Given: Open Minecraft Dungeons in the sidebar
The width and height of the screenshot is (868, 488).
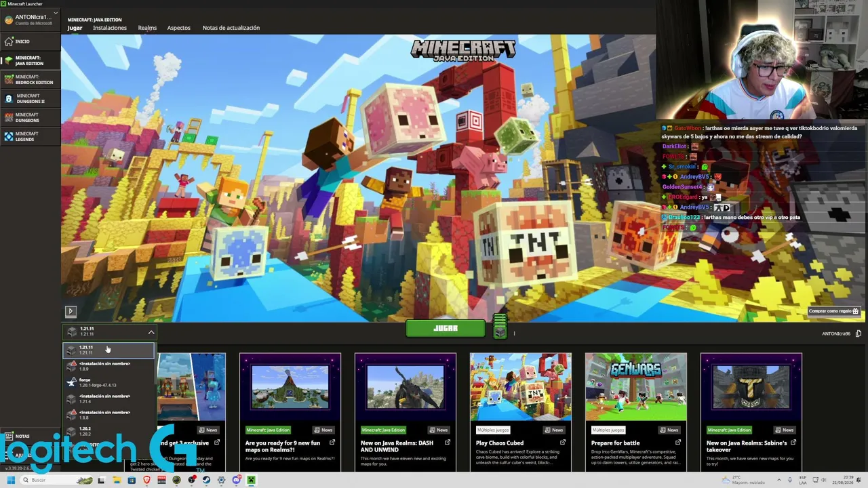Looking at the screenshot, I should click(x=31, y=118).
